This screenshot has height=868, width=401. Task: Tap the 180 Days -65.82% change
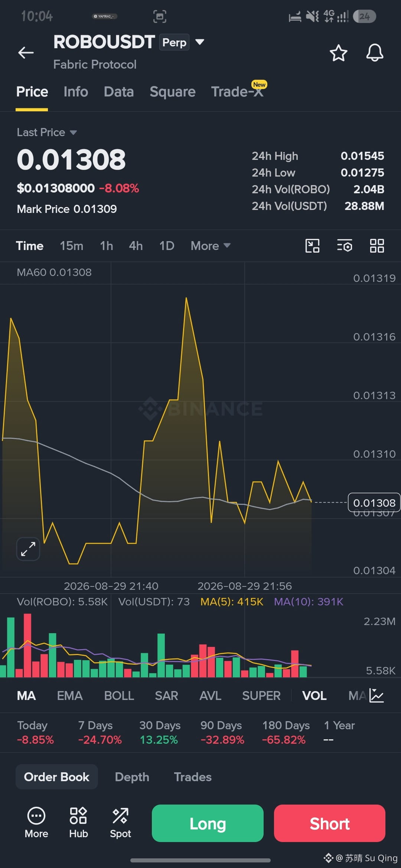pyautogui.click(x=286, y=732)
